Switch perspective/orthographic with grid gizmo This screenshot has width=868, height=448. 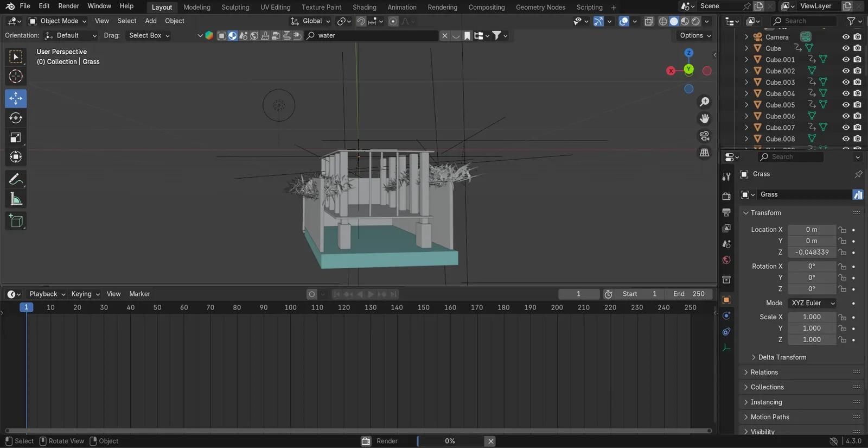(704, 153)
